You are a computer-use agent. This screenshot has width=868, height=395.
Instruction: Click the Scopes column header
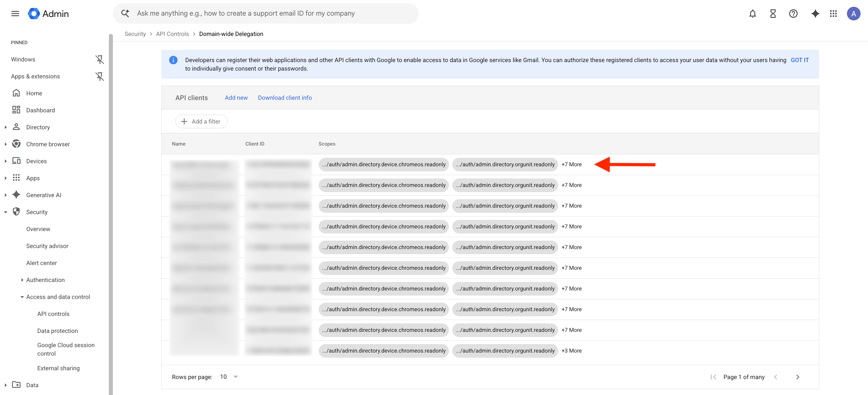[x=327, y=144]
